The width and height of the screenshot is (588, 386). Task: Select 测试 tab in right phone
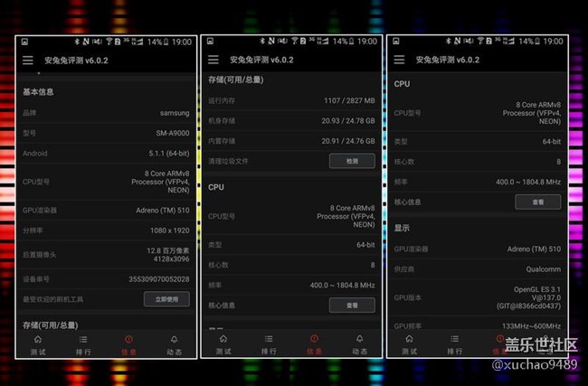[410, 344]
